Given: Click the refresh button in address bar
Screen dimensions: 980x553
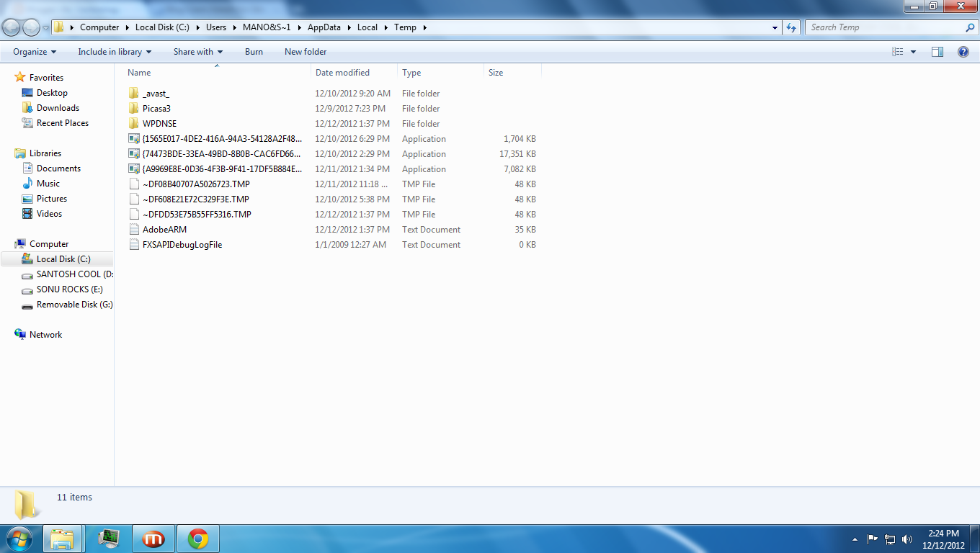Looking at the screenshot, I should [x=791, y=27].
